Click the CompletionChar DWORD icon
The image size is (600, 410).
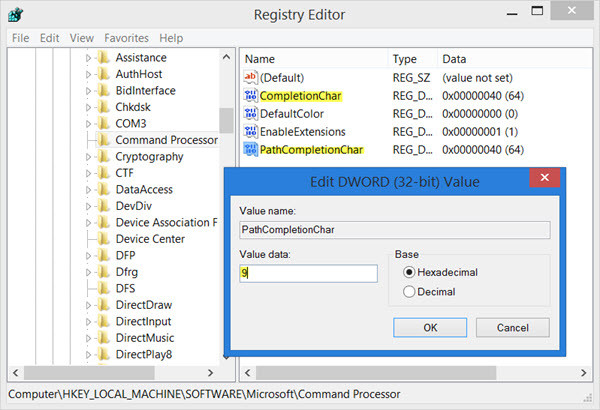250,95
